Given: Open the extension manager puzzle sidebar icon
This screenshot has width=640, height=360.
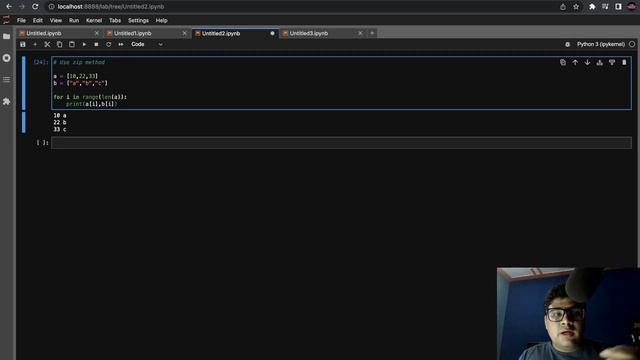Looking at the screenshot, I should tap(7, 101).
